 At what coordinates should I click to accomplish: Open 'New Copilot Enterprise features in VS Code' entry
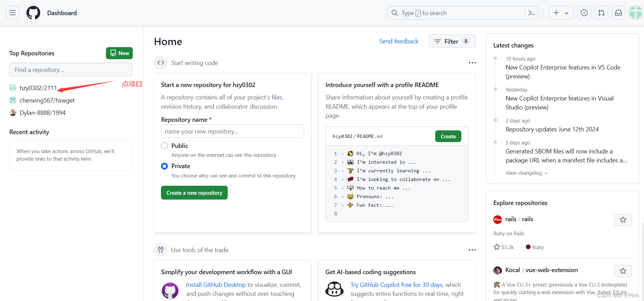tap(563, 72)
